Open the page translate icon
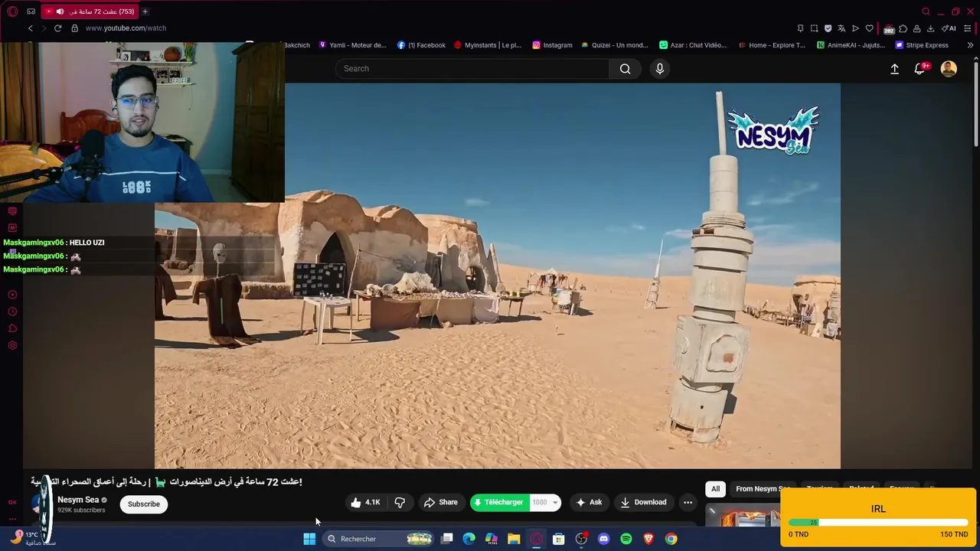The image size is (980, 551). click(x=841, y=28)
